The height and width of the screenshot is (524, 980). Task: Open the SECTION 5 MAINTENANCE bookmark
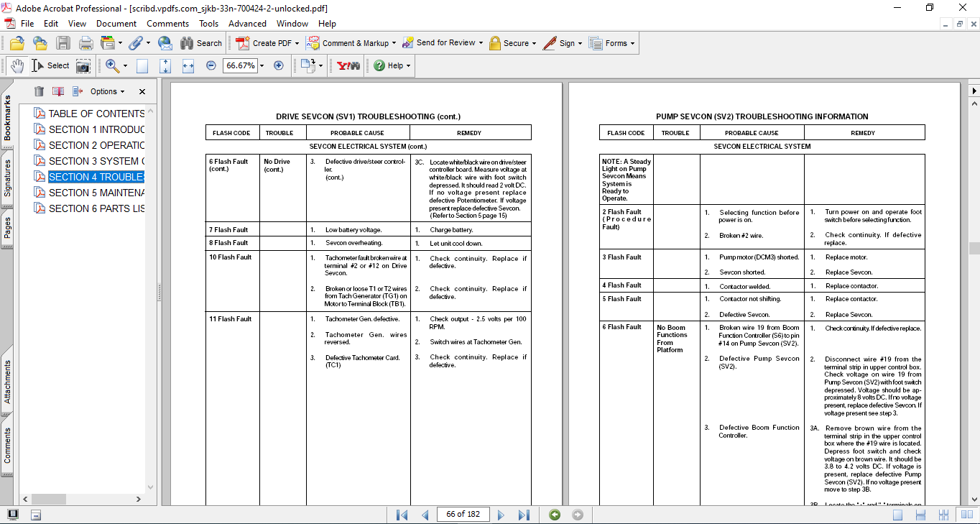click(x=96, y=193)
